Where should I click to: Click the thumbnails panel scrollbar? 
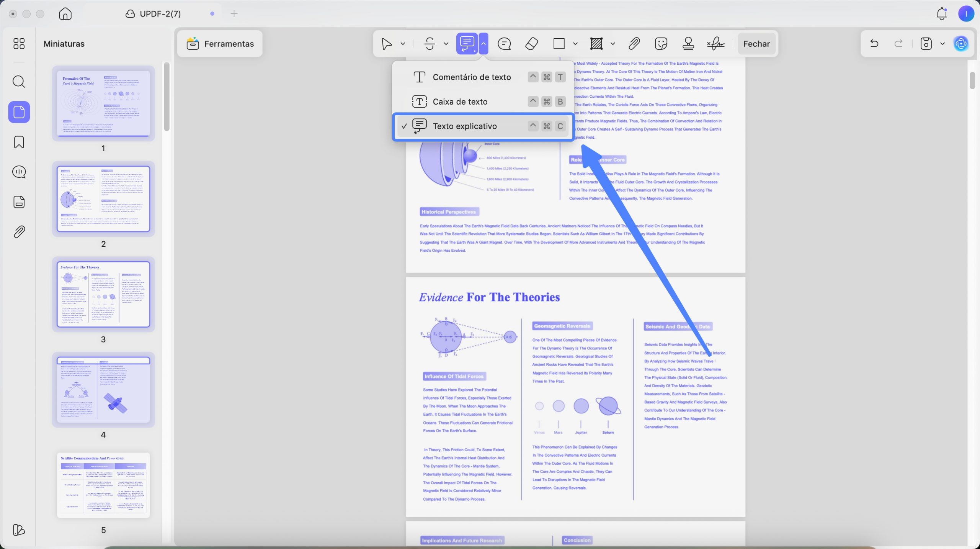pos(167,97)
